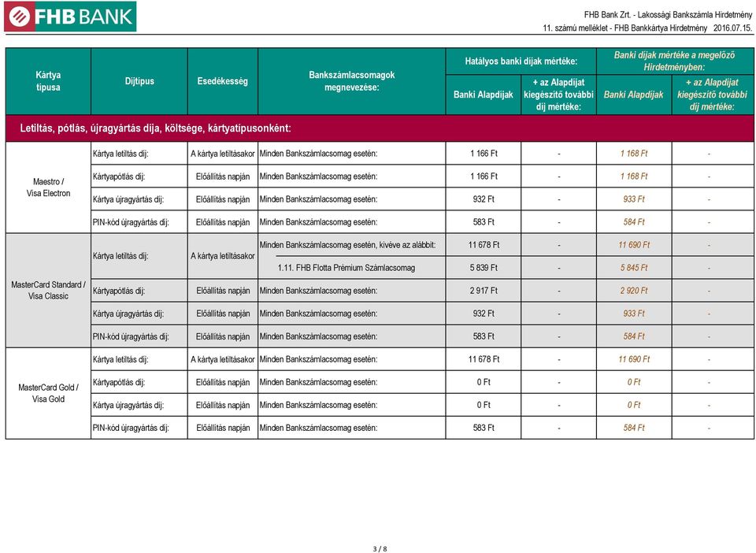Viewport: 756px width, 553px height.
Task: Click "Kártya újragyártás díj:" in the MasterCard Standard group
Action: 128,314
